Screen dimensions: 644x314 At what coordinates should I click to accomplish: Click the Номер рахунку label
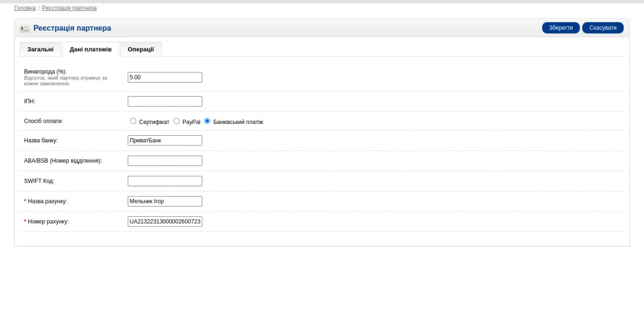pos(48,222)
